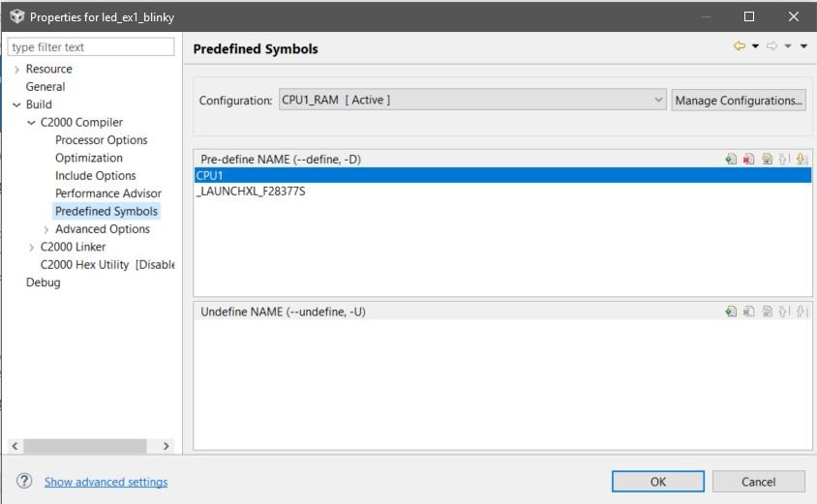Click the OK button
Viewport: 817px width, 504px height.
[657, 482]
